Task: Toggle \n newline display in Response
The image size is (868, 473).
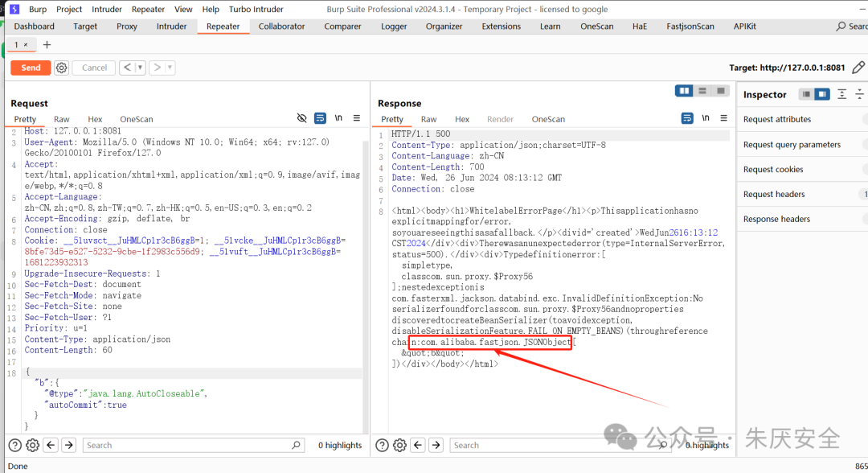Action: pos(706,118)
